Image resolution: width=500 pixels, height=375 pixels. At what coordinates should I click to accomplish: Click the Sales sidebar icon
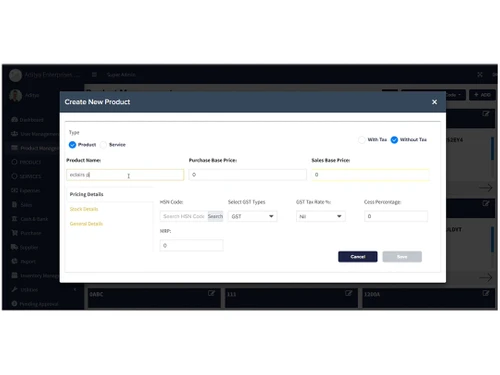click(x=14, y=204)
